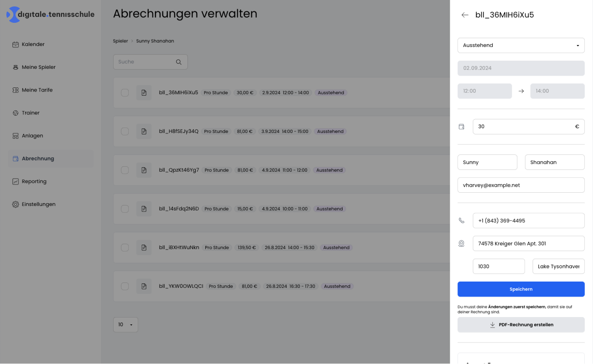Edit the email field vharvey@example.net
Viewport: 593px width, 364px height.
(521, 185)
